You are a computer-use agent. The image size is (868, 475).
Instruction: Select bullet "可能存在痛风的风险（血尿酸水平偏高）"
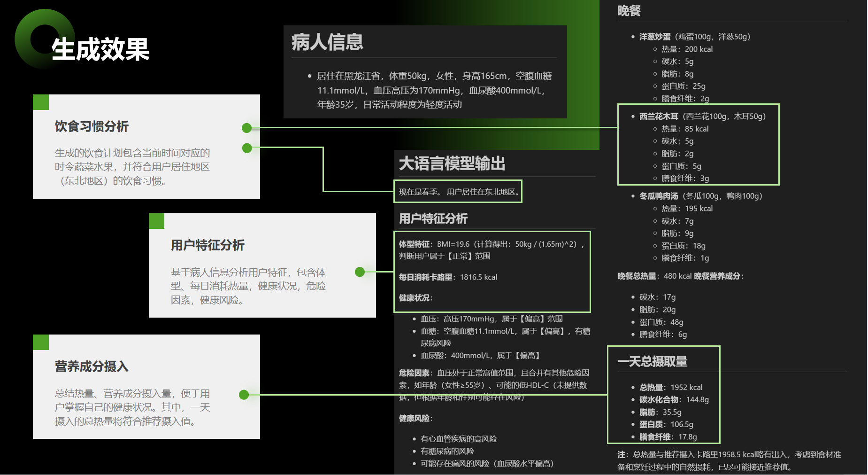coord(489,464)
